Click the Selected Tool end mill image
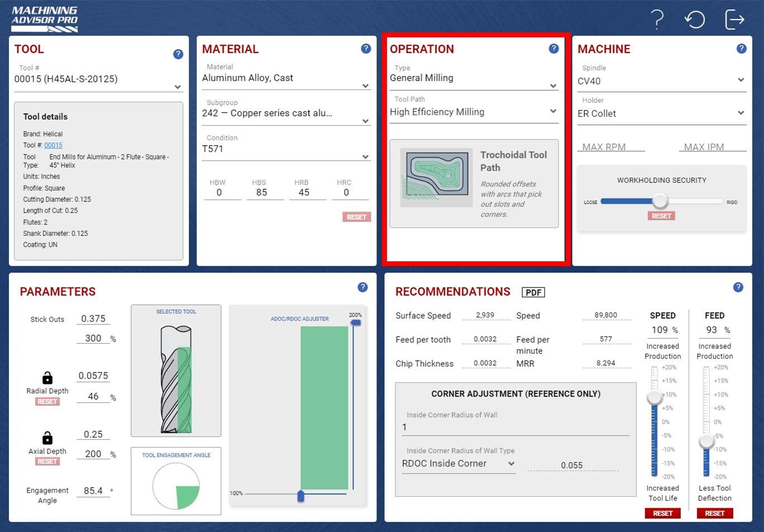 pos(176,379)
